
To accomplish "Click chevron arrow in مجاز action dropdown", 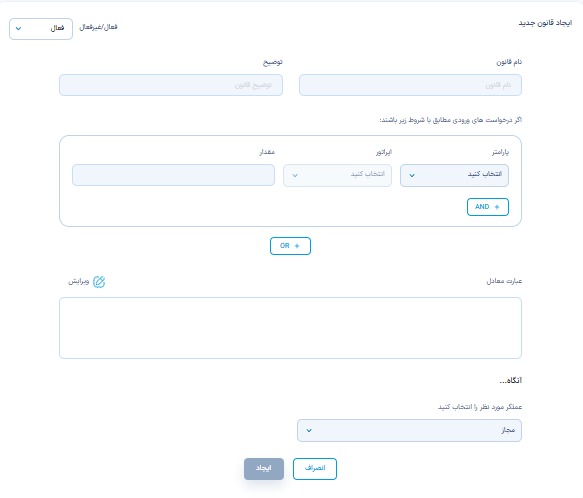I will click(x=309, y=430).
